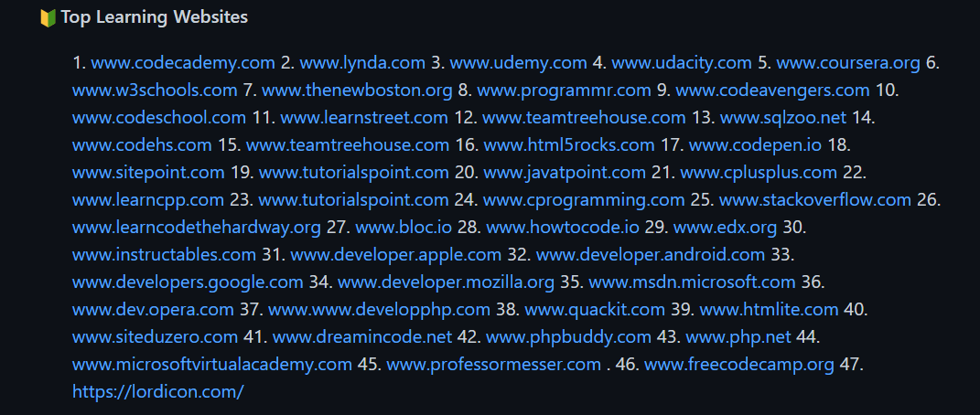Open tutorialspoint.com link numbered 19
This screenshot has height=415, width=980.
pyautogui.click(x=354, y=172)
